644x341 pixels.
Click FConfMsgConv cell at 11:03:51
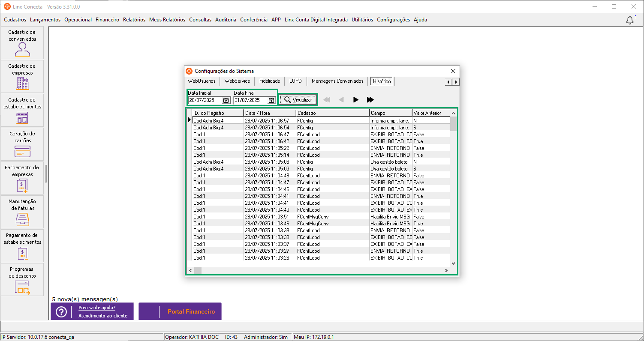332,217
